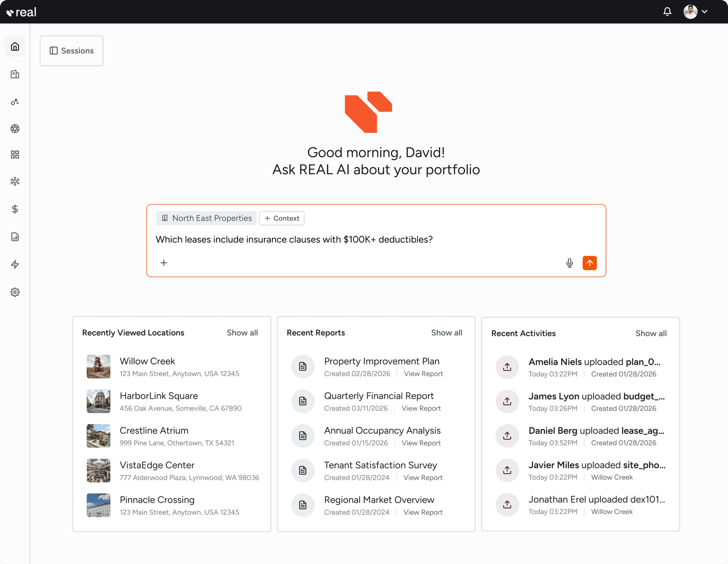The image size is (728, 564).
Task: Toggle the Sessions panel
Action: point(72,51)
